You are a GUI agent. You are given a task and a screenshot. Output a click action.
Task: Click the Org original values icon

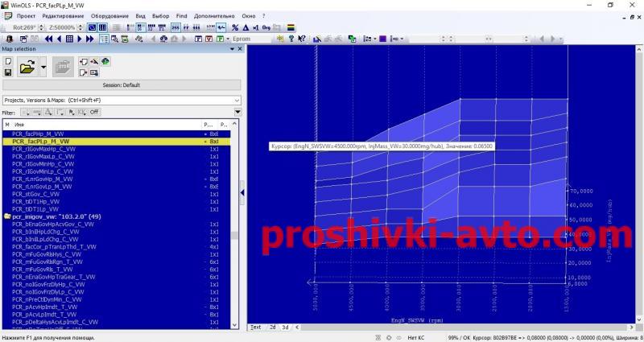coord(266,27)
